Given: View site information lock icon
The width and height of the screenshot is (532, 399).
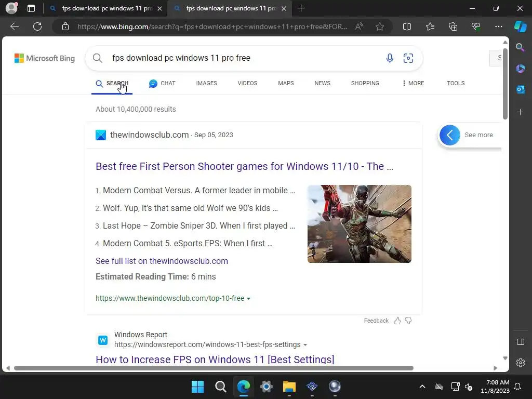Looking at the screenshot, I should tap(65, 26).
